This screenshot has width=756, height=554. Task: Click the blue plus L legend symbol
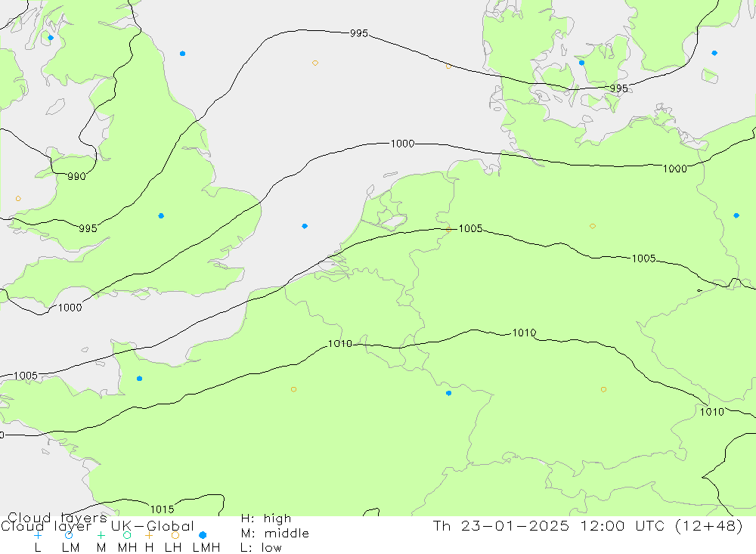pos(38,535)
